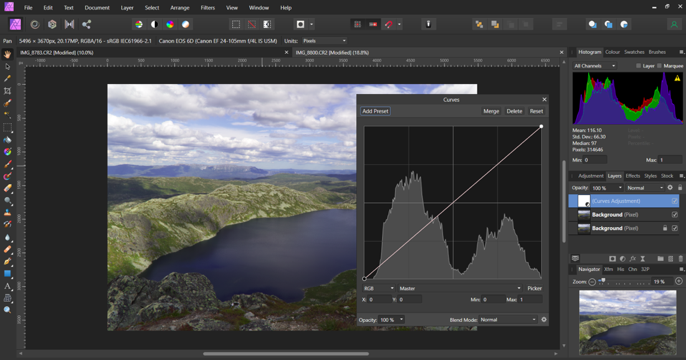Click the curve's top-right white node

click(x=541, y=126)
